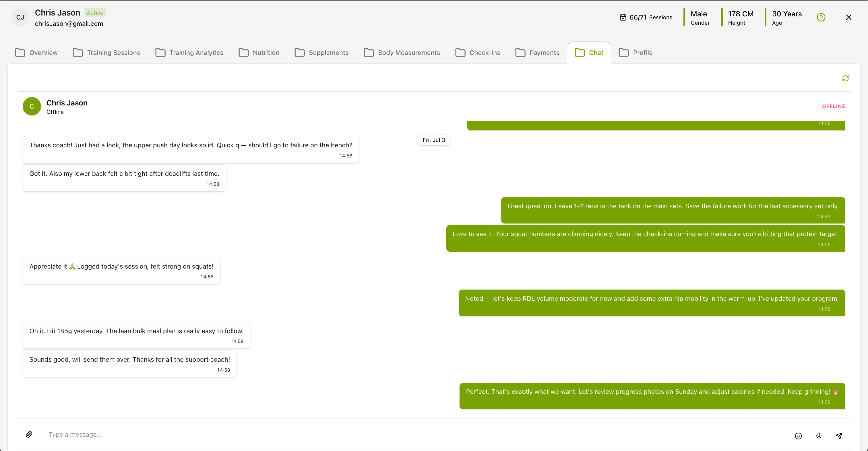Open the emoji picker
This screenshot has width=868, height=451.
(x=798, y=436)
